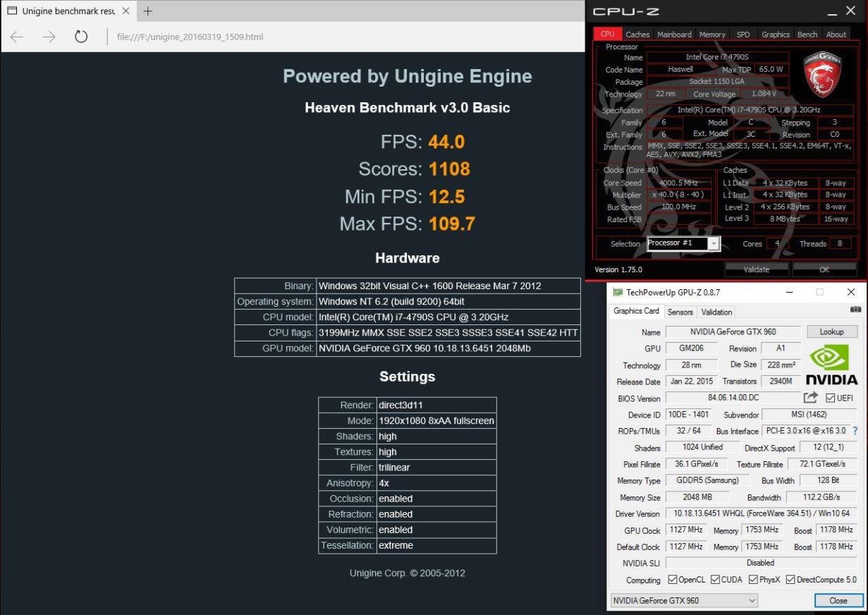Click the MSI dragon logo in CPU-Z
Screen dimensions: 868x615
coord(823,75)
